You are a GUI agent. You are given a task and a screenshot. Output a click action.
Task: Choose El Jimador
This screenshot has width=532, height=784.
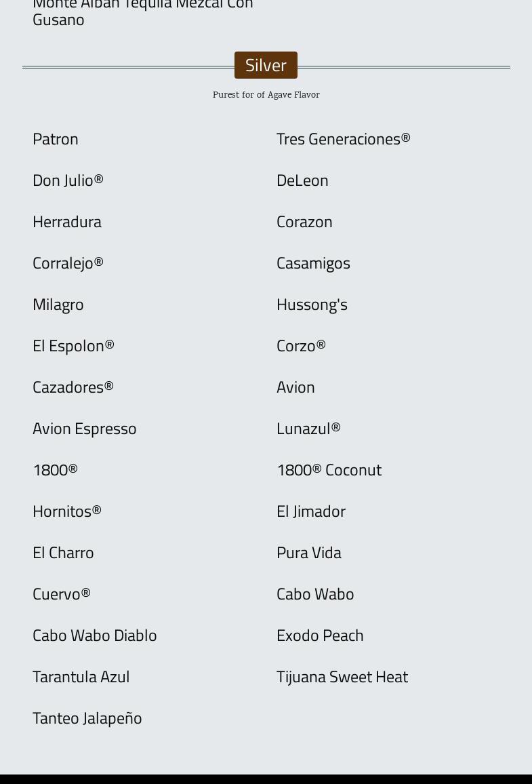point(311,511)
